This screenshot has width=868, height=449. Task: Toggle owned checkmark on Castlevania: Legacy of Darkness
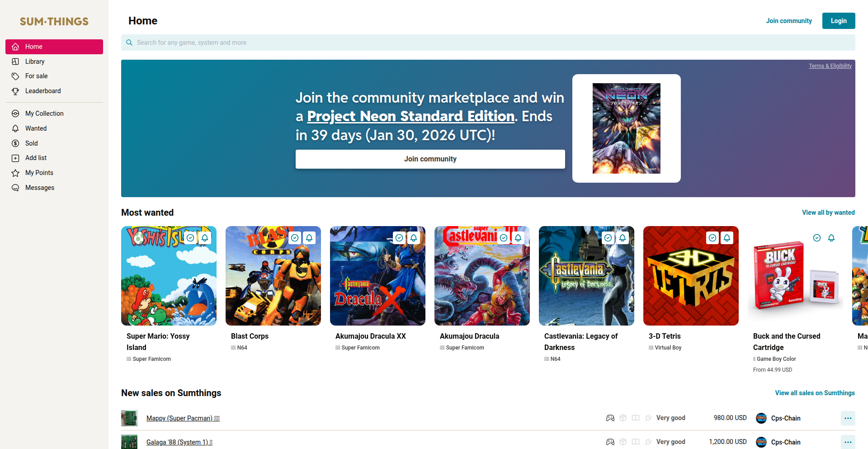click(609, 238)
